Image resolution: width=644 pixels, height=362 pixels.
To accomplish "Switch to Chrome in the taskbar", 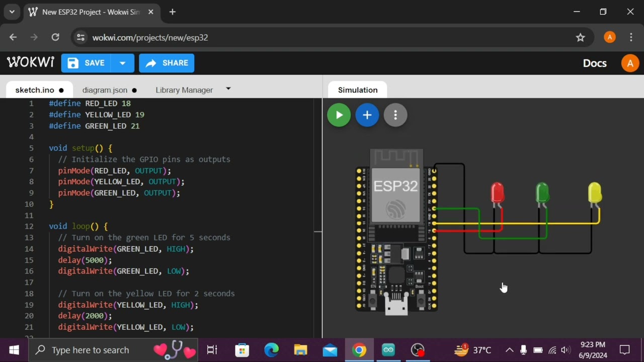I will (x=359, y=350).
